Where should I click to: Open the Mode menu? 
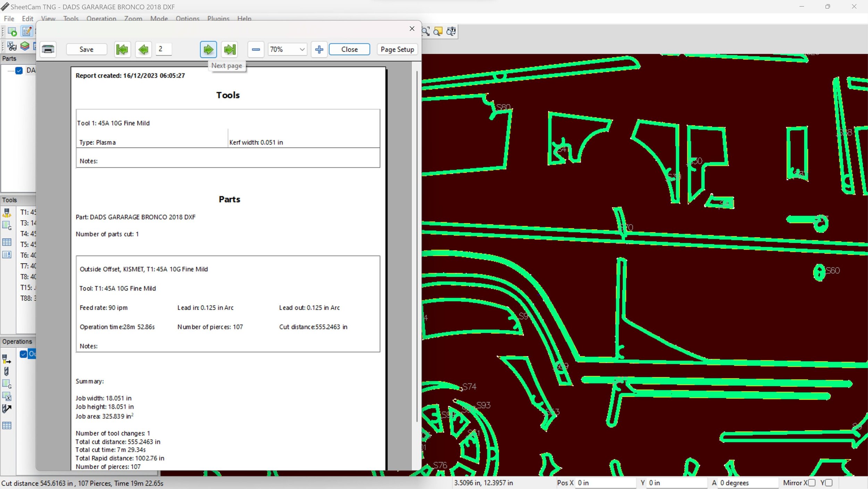tap(159, 18)
